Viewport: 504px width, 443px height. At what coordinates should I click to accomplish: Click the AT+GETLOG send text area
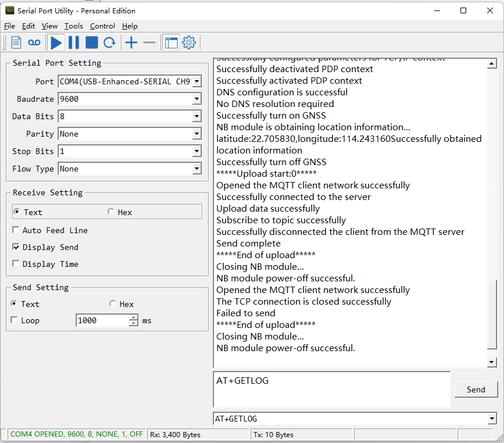click(332, 390)
